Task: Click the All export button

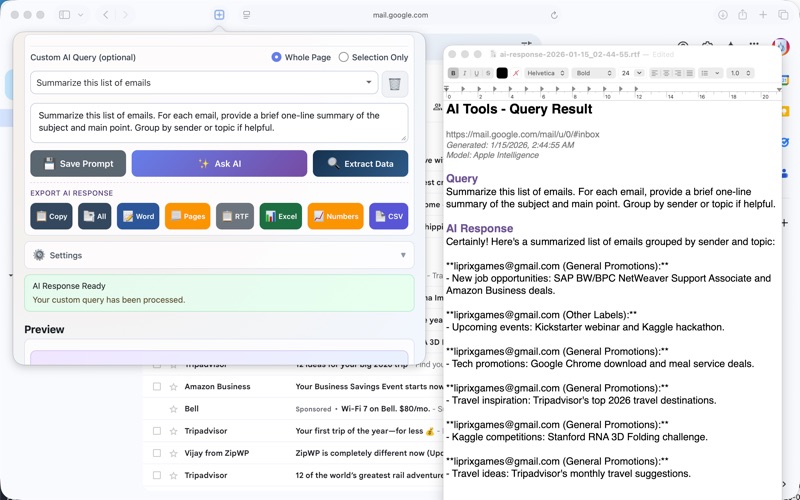Action: click(94, 216)
